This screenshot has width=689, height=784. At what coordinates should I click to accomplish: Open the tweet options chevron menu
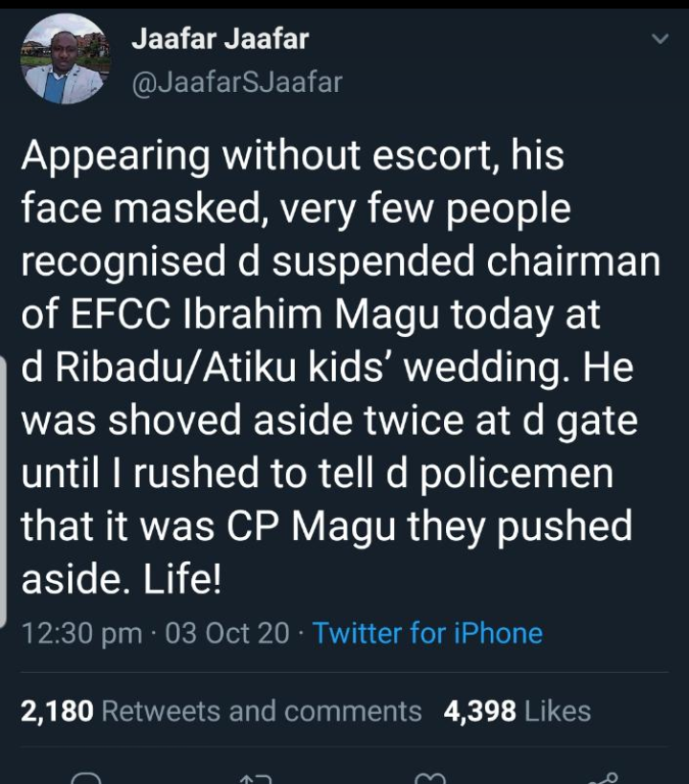pos(659,40)
